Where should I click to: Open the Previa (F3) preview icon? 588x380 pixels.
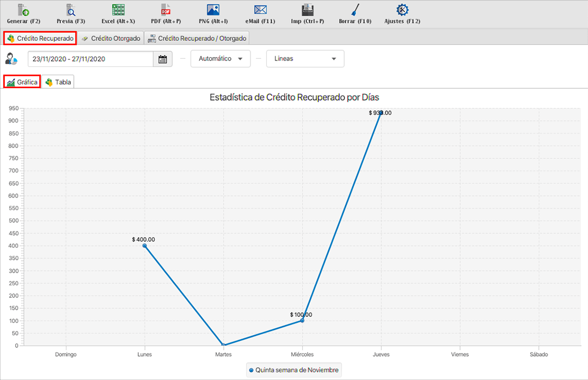[x=71, y=10]
